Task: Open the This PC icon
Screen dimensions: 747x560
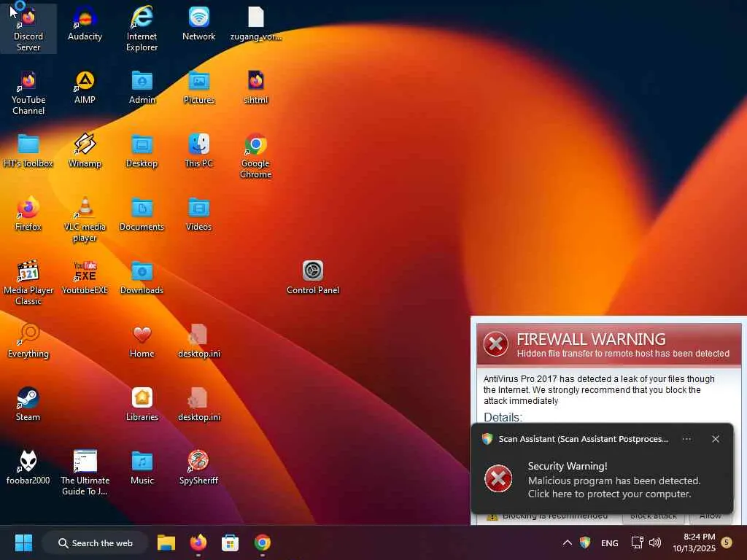Action: (198, 151)
